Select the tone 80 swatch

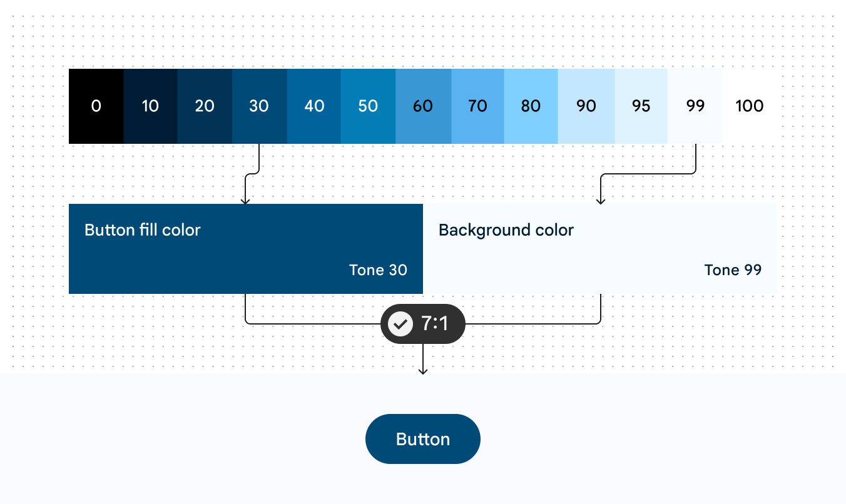[x=531, y=106]
